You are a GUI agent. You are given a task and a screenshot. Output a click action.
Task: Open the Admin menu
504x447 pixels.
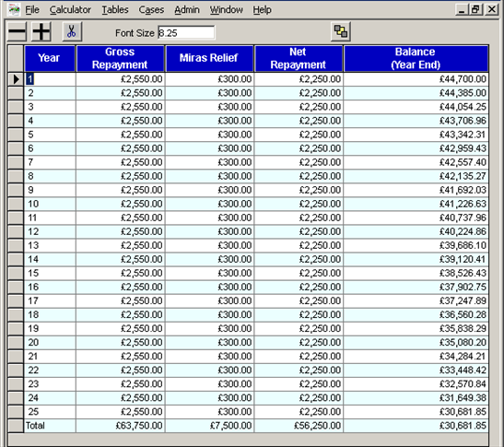(187, 10)
